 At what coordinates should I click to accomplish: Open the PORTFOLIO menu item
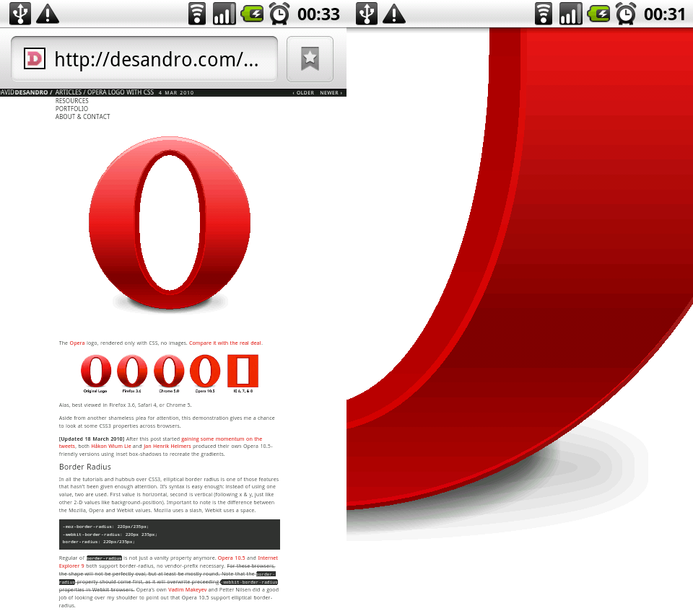[x=71, y=109]
